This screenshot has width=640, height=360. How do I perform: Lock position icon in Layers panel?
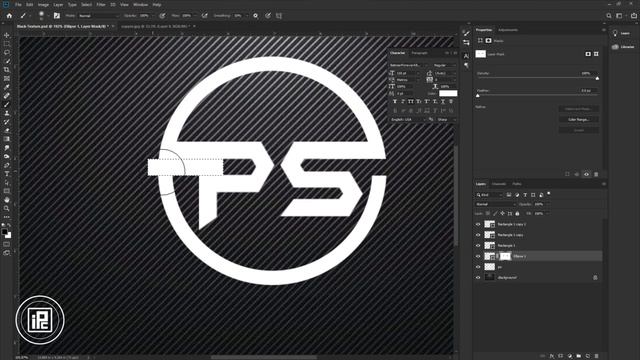(502, 213)
